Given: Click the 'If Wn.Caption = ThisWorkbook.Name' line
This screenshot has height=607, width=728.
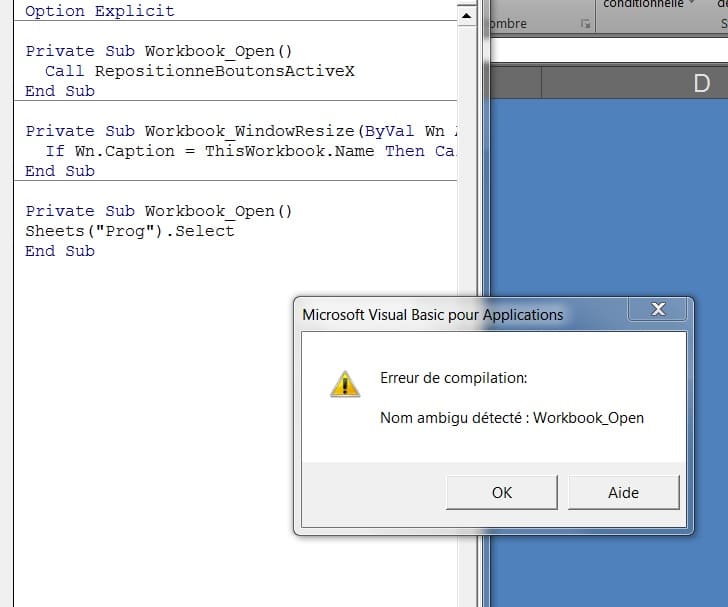Looking at the screenshot, I should point(250,151).
